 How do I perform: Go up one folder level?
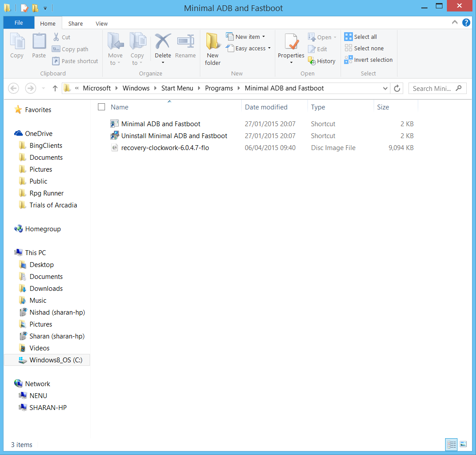tap(55, 88)
